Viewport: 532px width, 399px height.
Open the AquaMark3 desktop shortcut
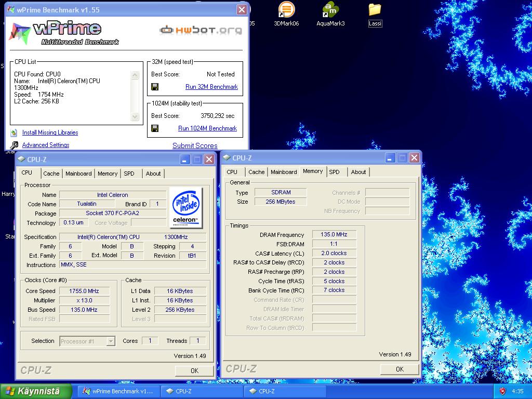coord(330,14)
